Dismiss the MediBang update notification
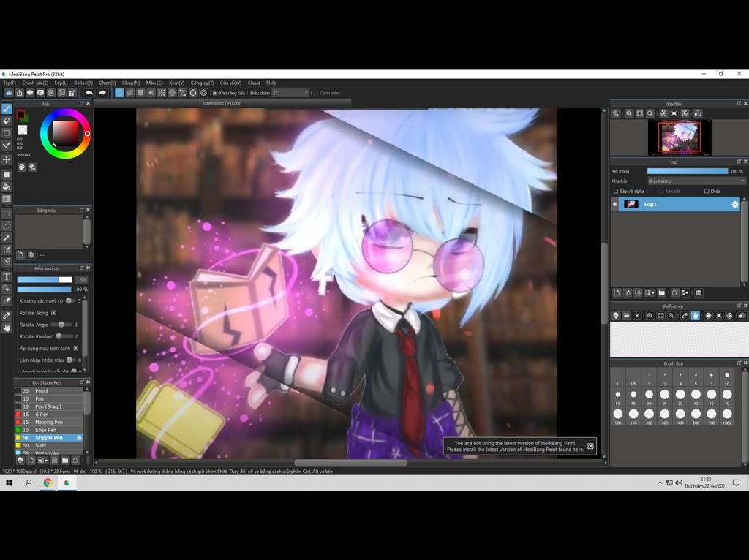Screen dimensions: 749x560 [590, 446]
